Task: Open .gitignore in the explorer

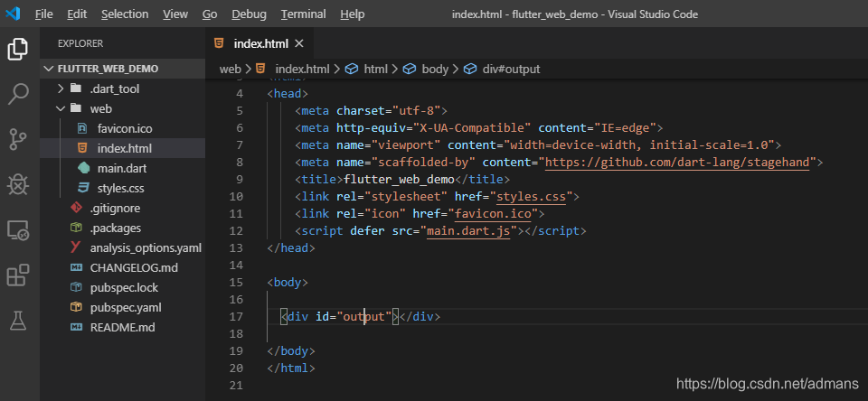Action: (x=122, y=208)
